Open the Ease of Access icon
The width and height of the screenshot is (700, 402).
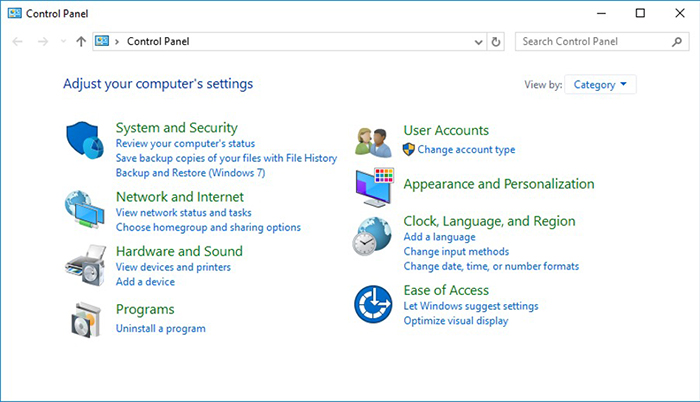(373, 305)
